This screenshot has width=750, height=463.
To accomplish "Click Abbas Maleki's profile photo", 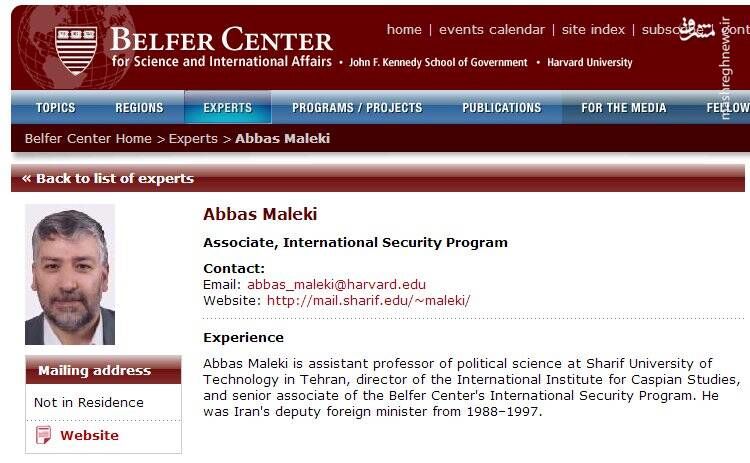I will pos(70,275).
